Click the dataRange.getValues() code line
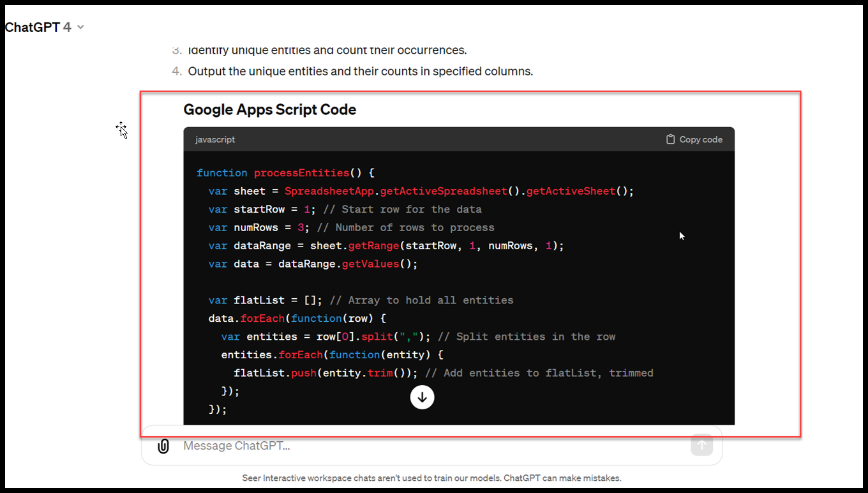The width and height of the screenshot is (868, 493). pyautogui.click(x=313, y=264)
